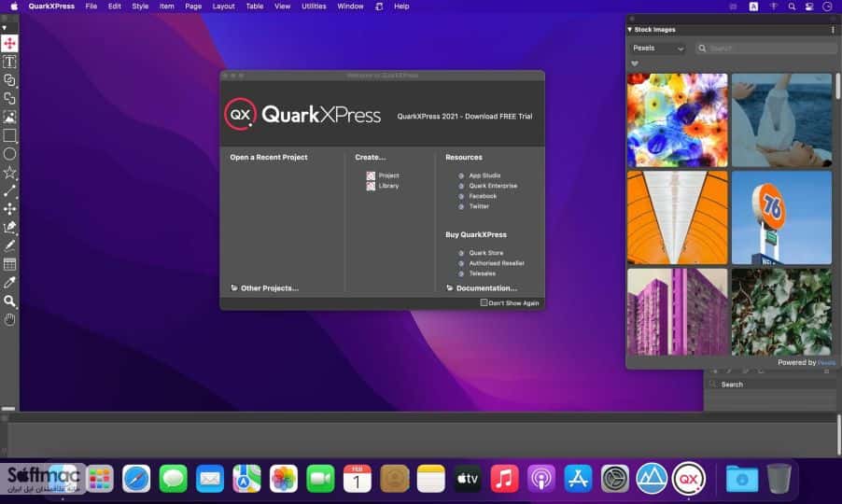Image resolution: width=842 pixels, height=504 pixels.
Task: Show favorited stock images with heart icon
Action: (x=635, y=63)
